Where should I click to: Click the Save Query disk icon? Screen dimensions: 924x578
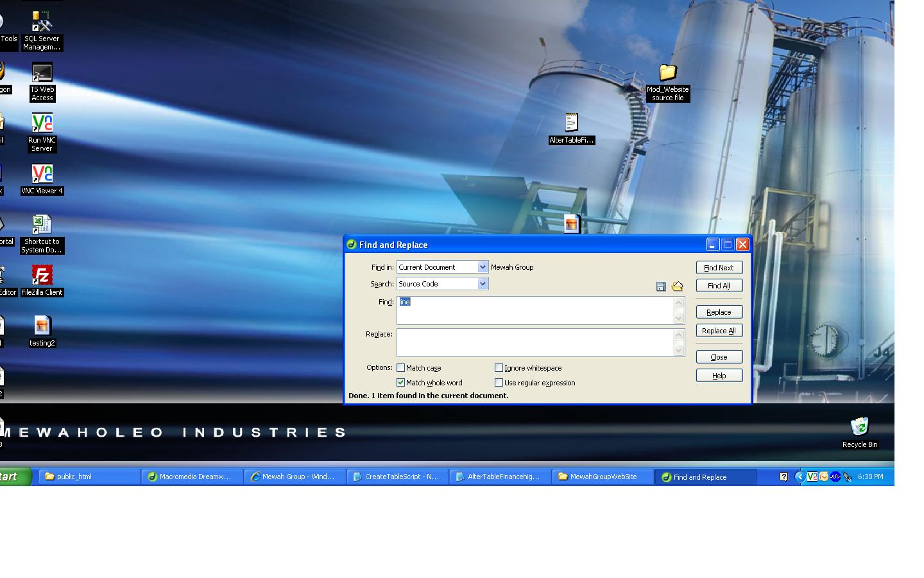point(660,286)
